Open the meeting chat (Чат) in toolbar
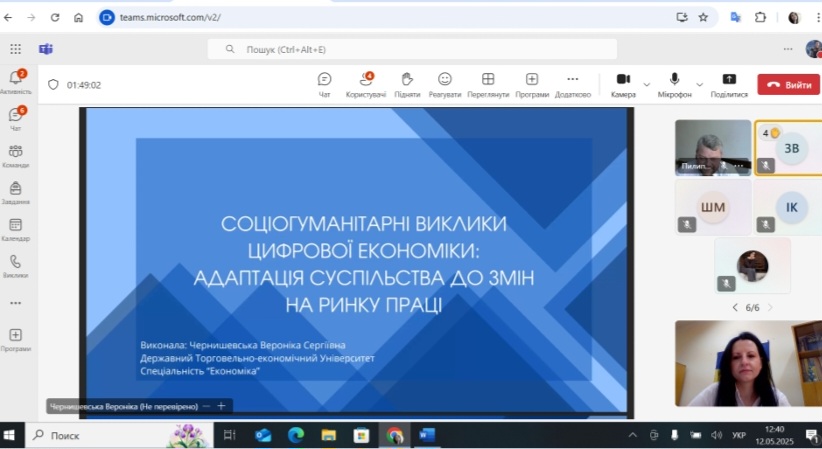The width and height of the screenshot is (822, 449). click(324, 84)
